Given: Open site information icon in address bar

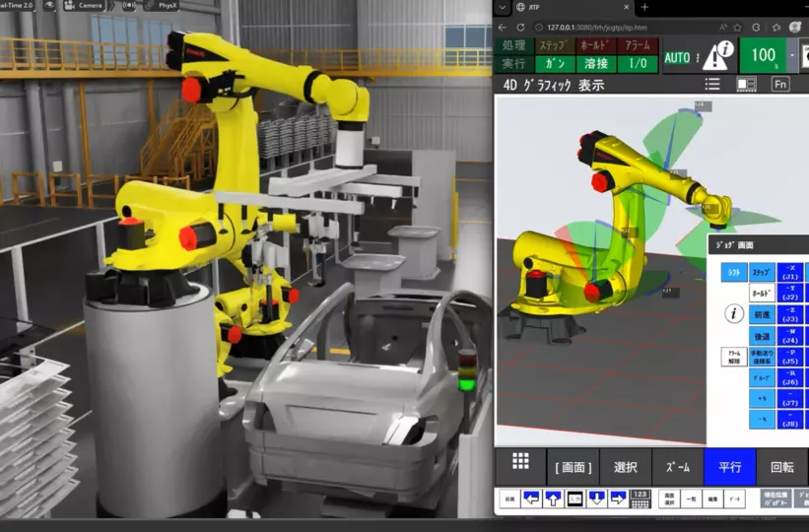Looking at the screenshot, I should [x=539, y=28].
